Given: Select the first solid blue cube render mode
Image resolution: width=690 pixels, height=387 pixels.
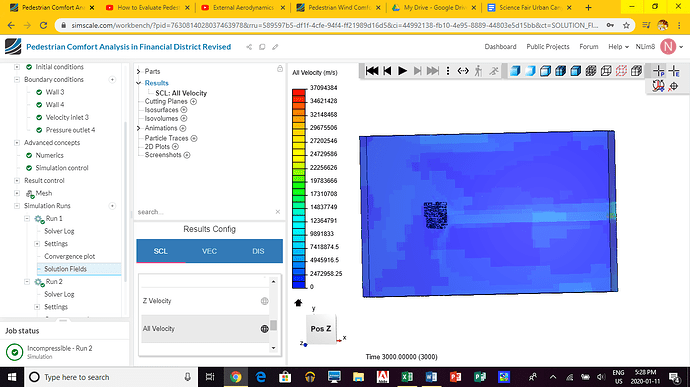Looking at the screenshot, I should click(515, 71).
